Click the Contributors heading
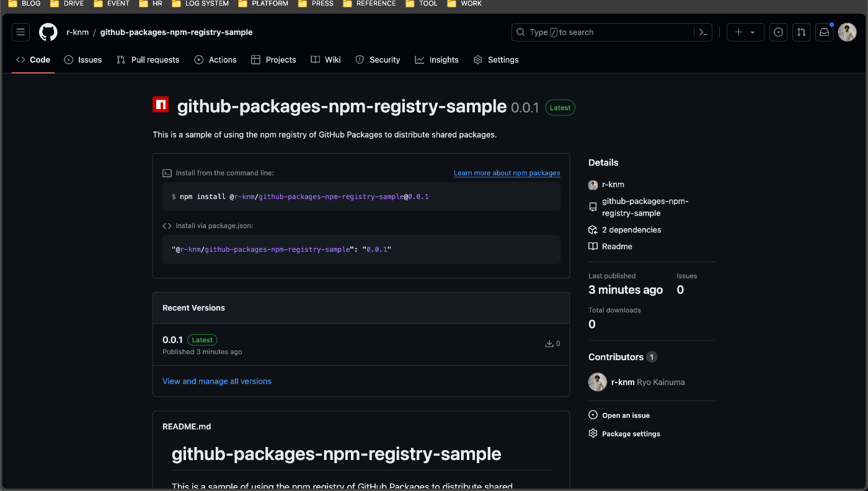 click(x=616, y=357)
